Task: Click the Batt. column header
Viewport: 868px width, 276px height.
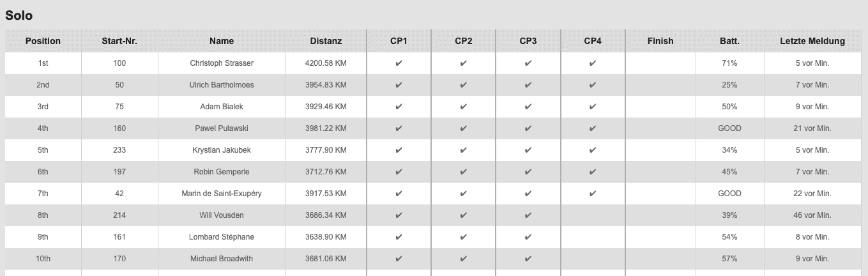Action: pos(729,41)
